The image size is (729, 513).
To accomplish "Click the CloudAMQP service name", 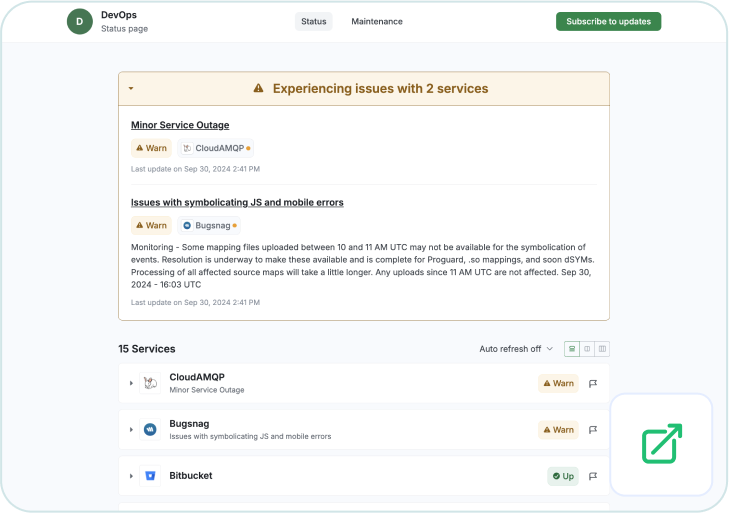I will tap(197, 377).
